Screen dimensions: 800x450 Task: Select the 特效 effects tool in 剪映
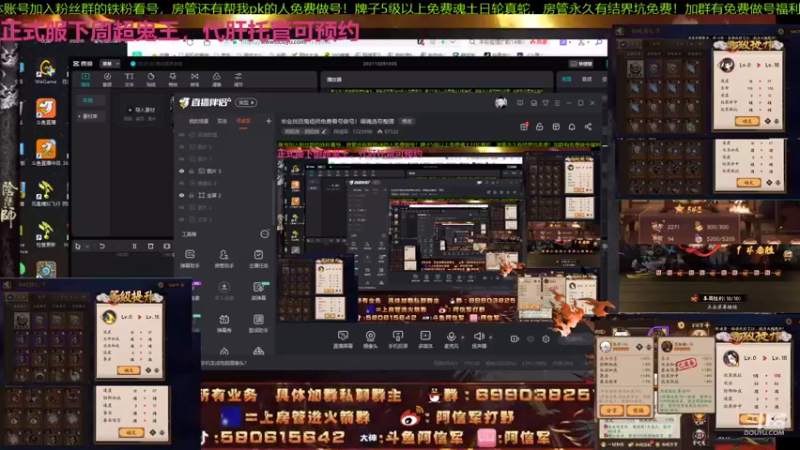(x=173, y=79)
